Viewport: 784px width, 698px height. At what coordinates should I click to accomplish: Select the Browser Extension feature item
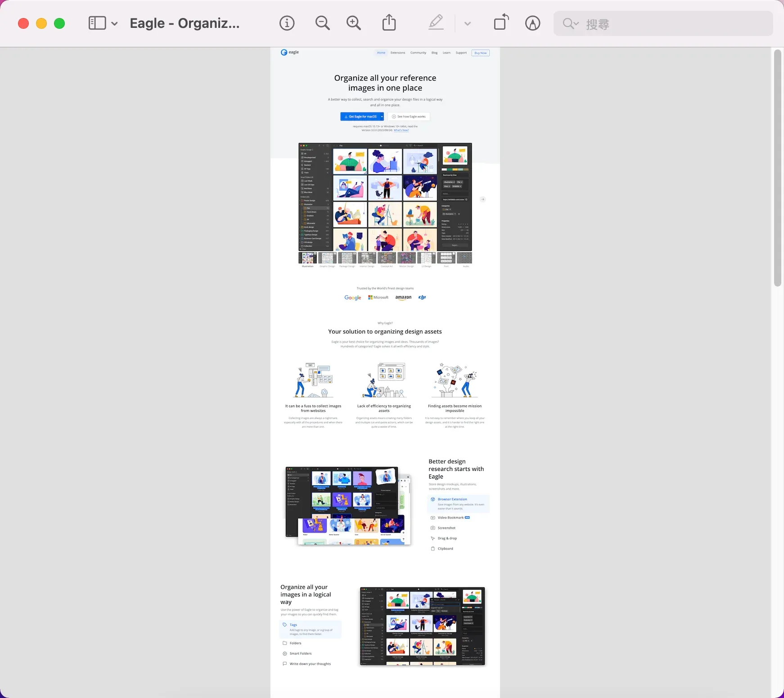(458, 504)
